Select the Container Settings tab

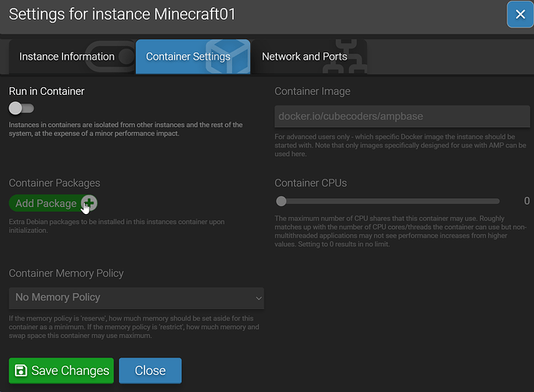point(193,56)
